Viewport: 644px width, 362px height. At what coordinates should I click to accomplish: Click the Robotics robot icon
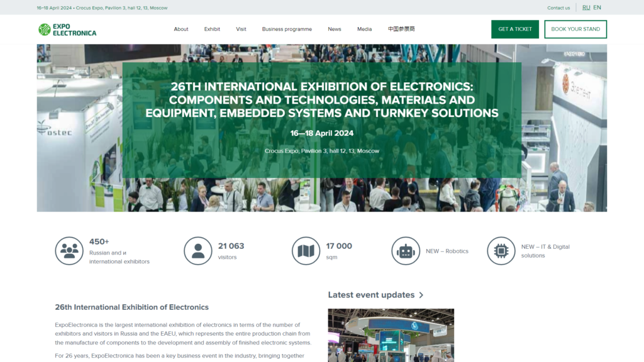tap(406, 251)
